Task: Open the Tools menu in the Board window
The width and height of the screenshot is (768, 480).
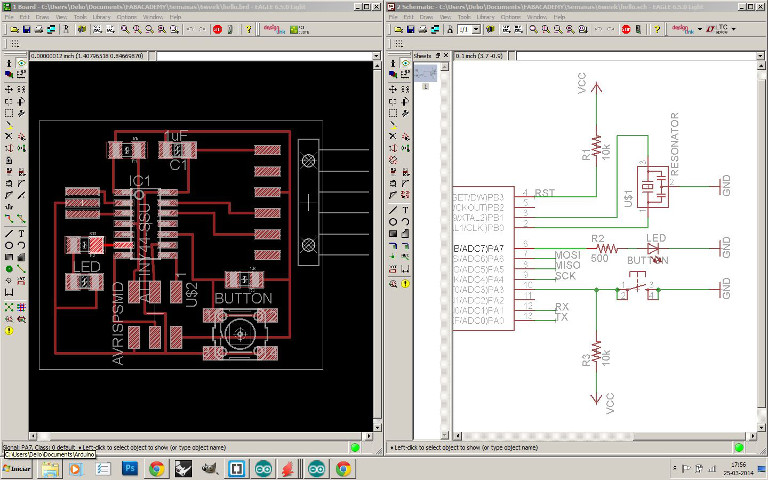Action: click(80, 17)
